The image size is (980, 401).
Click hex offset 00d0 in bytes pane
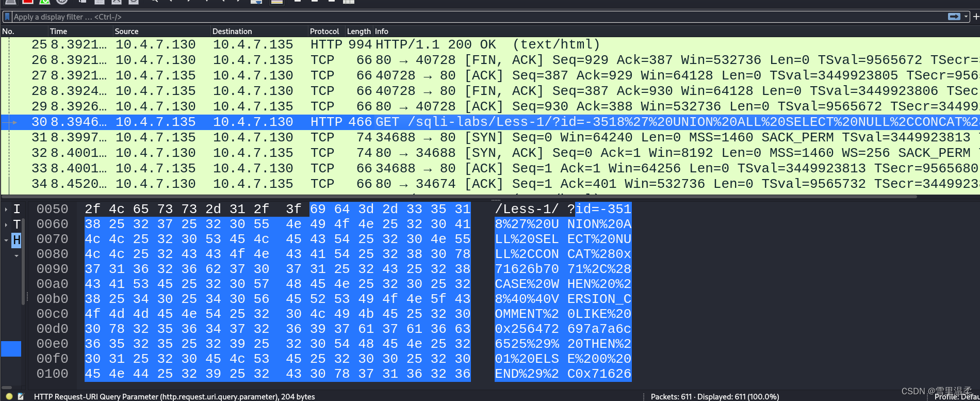53,329
